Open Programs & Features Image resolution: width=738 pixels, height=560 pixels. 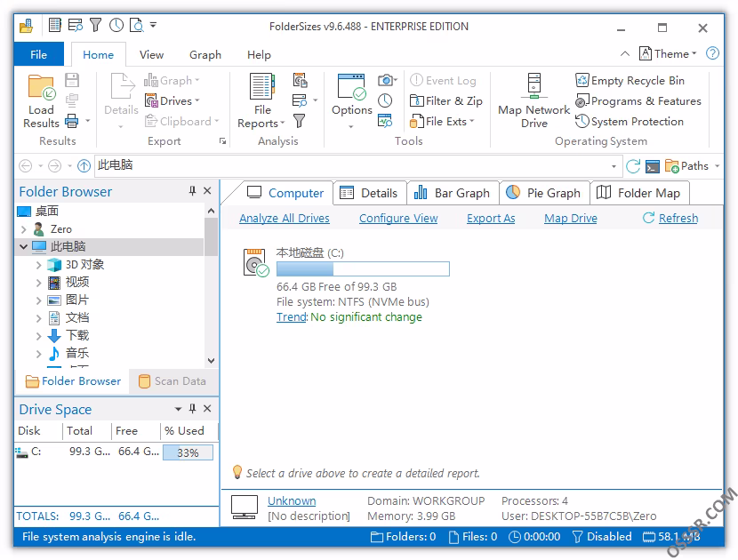(638, 100)
